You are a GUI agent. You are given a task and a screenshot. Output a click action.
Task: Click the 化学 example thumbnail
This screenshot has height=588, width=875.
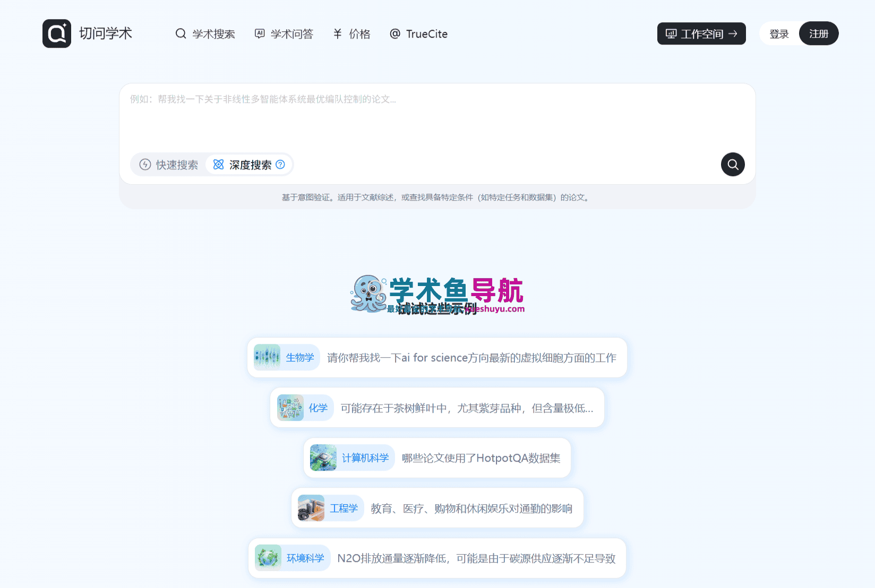click(290, 408)
